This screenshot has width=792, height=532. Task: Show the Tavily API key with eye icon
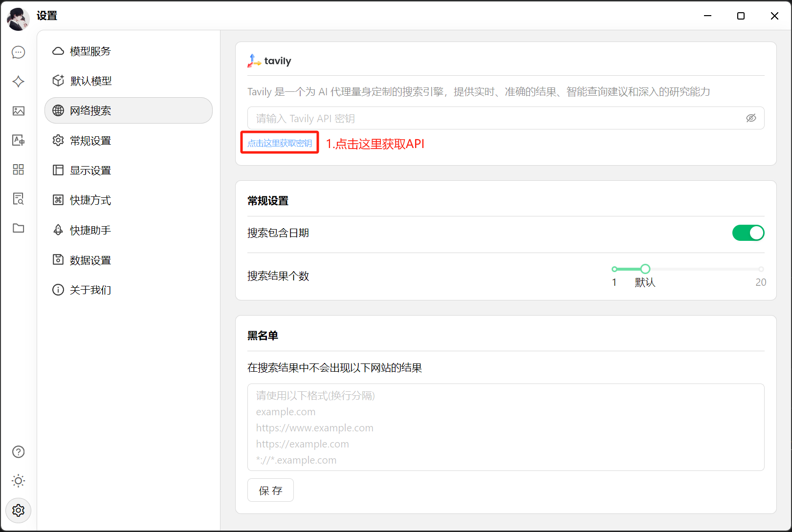[751, 118]
